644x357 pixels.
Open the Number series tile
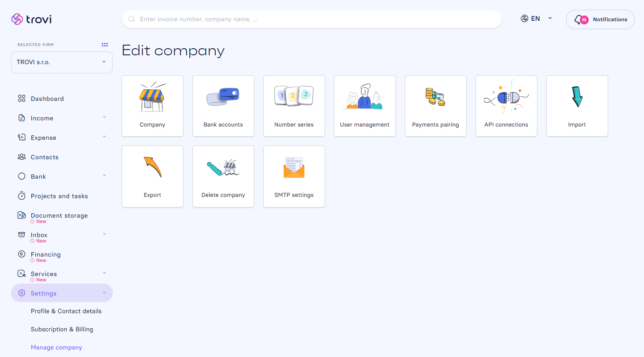click(294, 106)
